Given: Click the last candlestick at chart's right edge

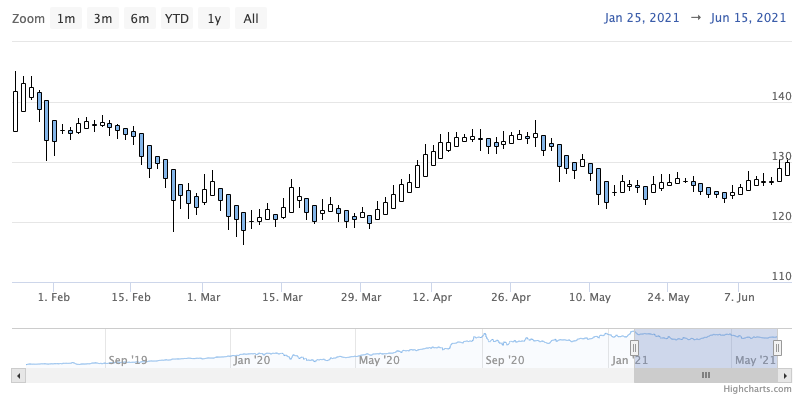Looking at the screenshot, I should point(787,168).
